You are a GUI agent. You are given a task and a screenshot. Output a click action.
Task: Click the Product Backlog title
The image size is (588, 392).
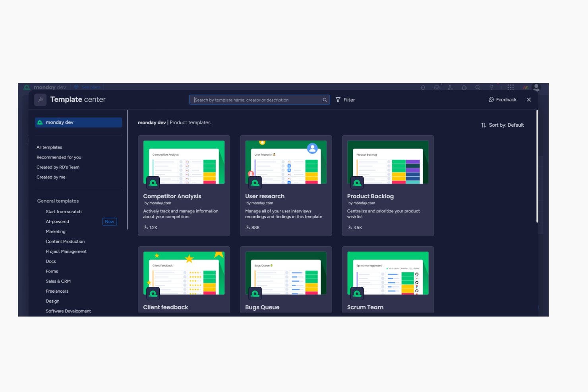(x=370, y=196)
